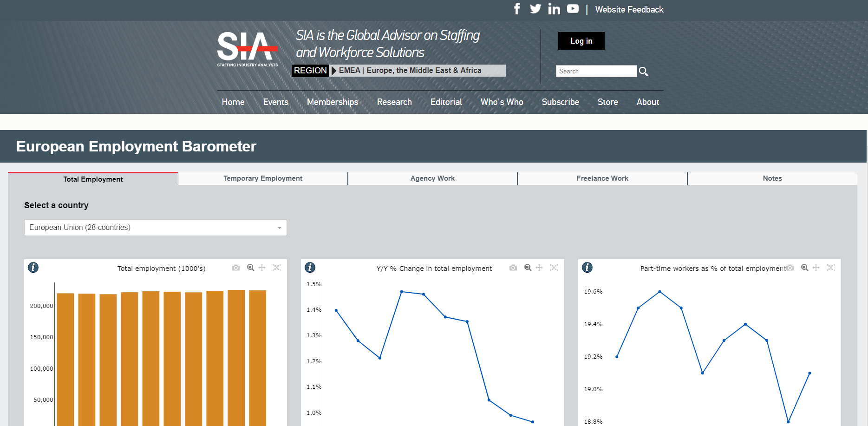Switch to the Freelance Work tab
This screenshot has height=426, width=868.
(x=602, y=178)
